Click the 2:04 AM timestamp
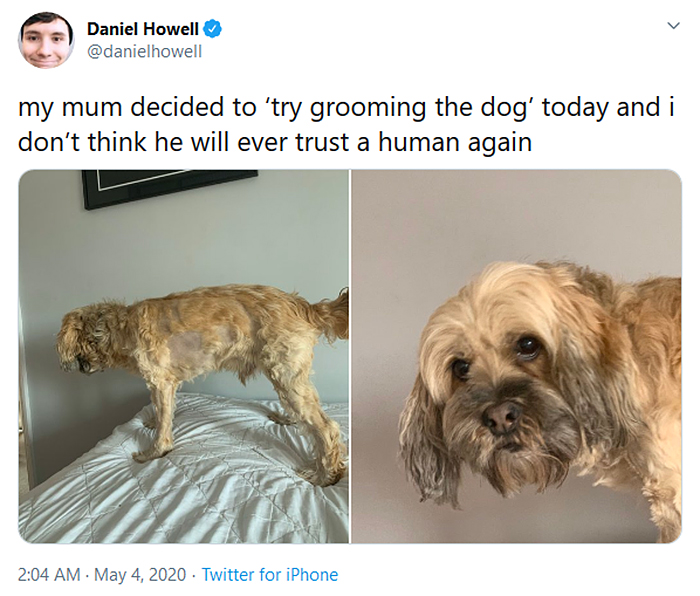 point(49,574)
